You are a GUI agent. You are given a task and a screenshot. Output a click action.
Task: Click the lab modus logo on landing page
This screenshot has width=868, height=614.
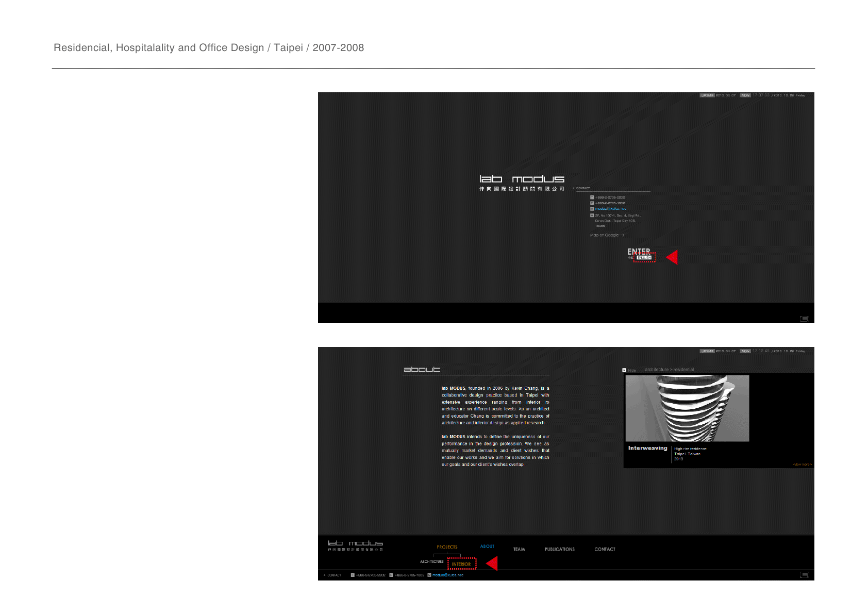click(x=522, y=182)
